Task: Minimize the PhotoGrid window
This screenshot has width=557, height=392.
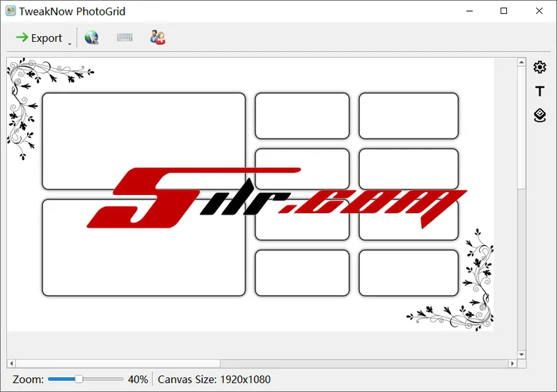Action: click(x=469, y=11)
